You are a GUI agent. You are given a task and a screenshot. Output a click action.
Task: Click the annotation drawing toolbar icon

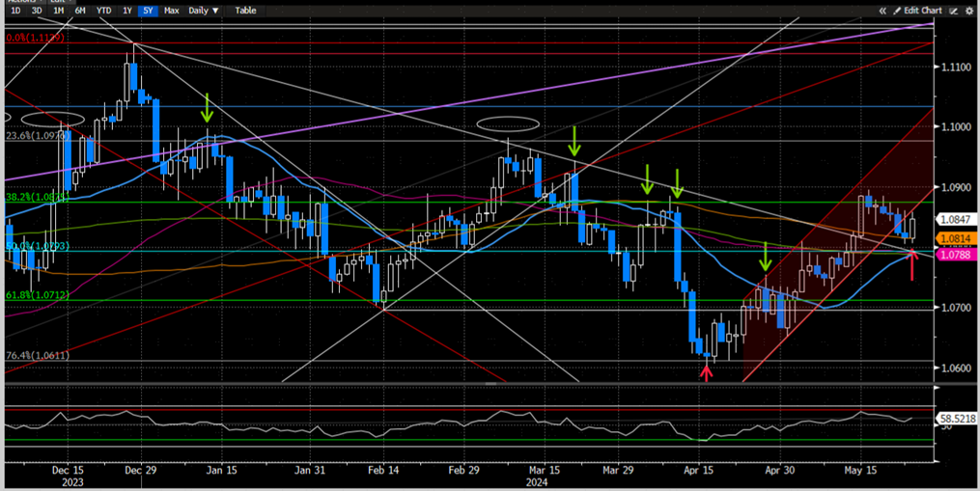[x=954, y=11]
